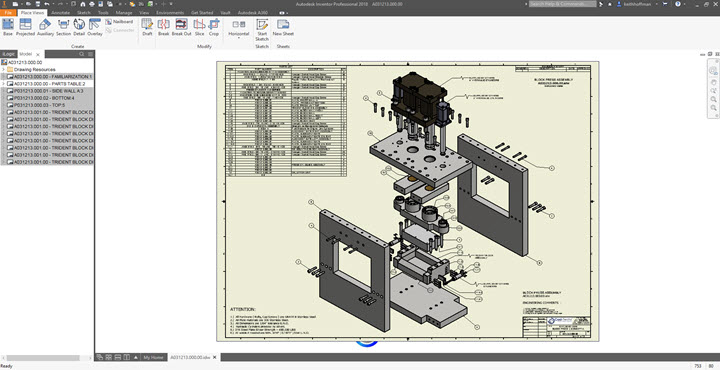Select SIDE WALL A:3 sheet in browser
The image size is (720, 370).
(x=48, y=91)
